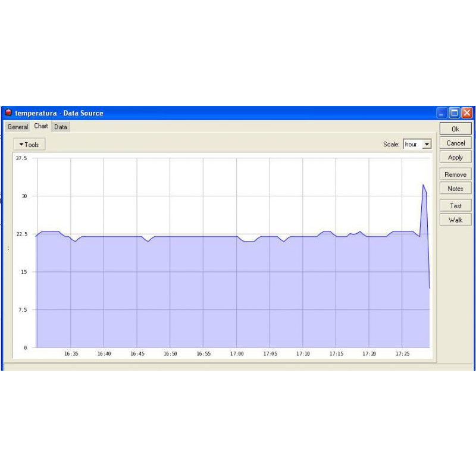Screen dimensions: 476x476
Task: Maximize the temperatura Data Source window
Action: 455,113
